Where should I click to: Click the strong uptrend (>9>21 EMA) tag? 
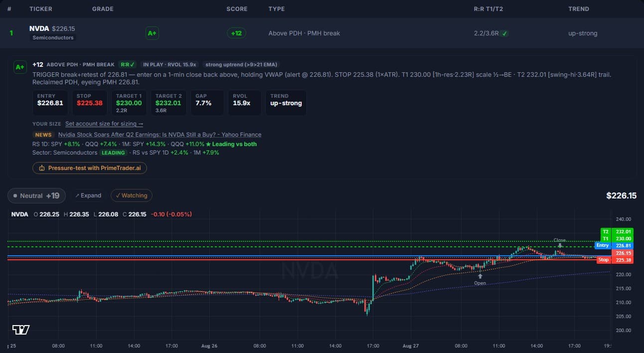point(242,65)
